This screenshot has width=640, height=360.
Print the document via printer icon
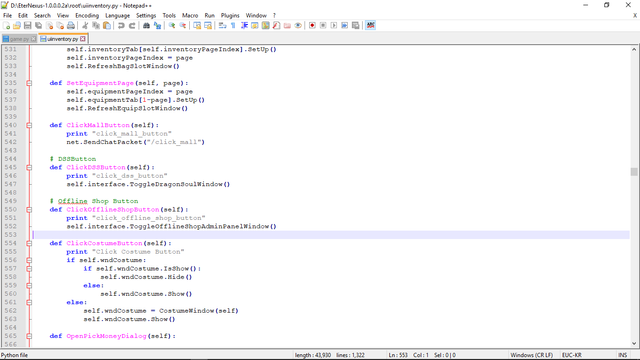pyautogui.click(x=71, y=25)
